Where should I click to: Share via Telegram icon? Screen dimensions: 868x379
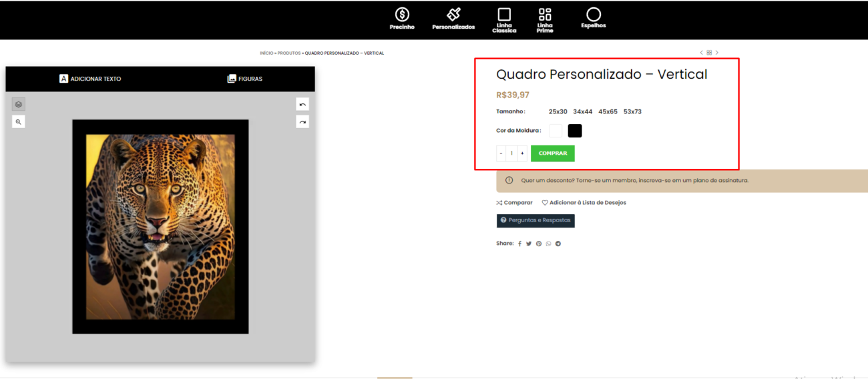click(558, 244)
